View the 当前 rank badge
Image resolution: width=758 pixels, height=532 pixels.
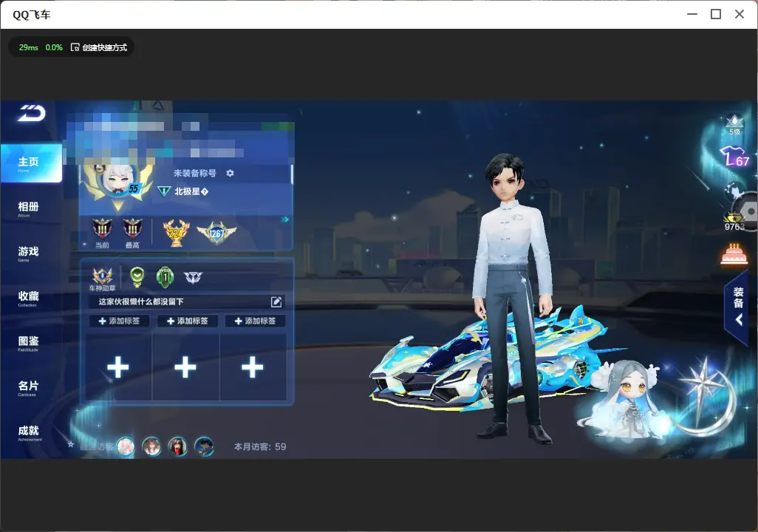coord(102,232)
